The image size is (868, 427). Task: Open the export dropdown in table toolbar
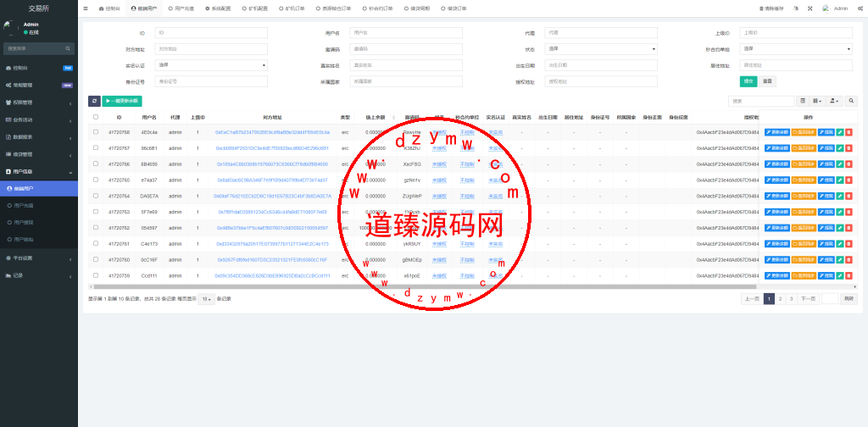(834, 101)
